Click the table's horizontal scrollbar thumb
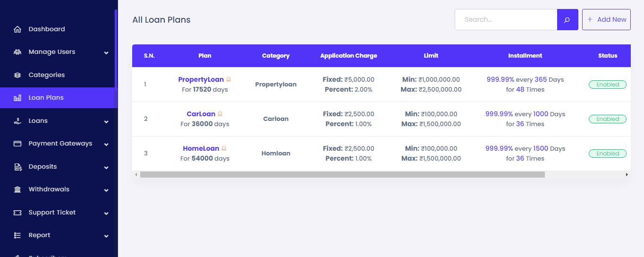 pyautogui.click(x=342, y=175)
